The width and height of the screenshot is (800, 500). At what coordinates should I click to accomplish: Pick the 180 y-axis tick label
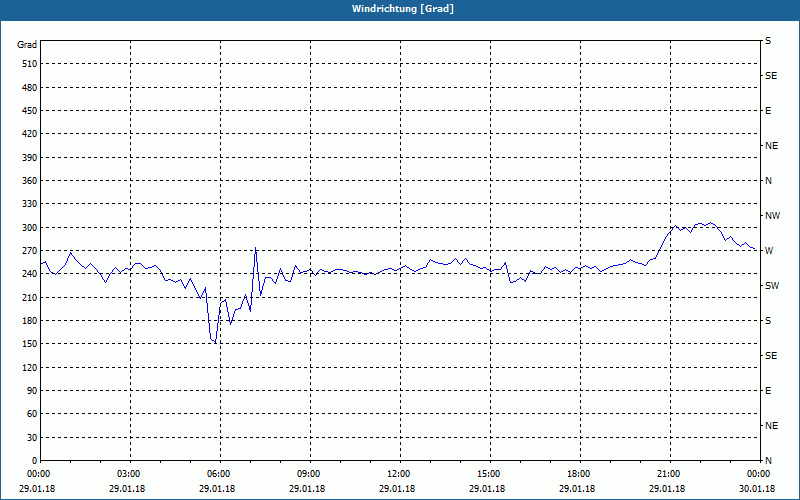pos(30,321)
